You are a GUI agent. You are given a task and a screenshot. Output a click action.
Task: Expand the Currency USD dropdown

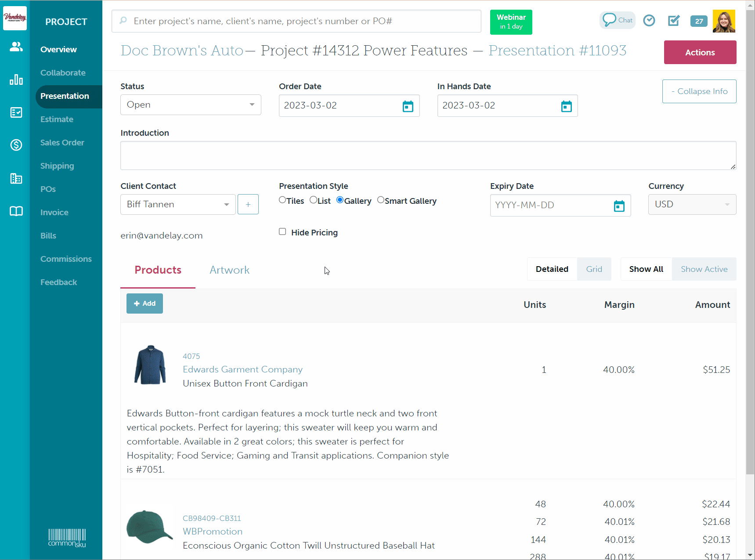tap(692, 205)
